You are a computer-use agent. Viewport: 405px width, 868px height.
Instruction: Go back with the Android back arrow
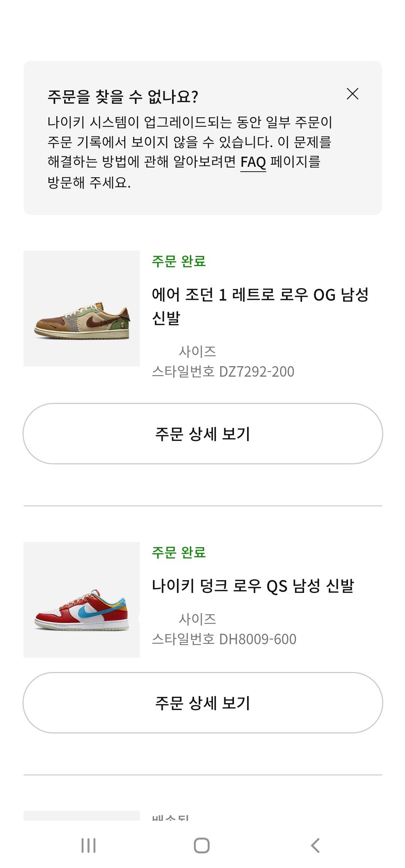[x=315, y=846]
